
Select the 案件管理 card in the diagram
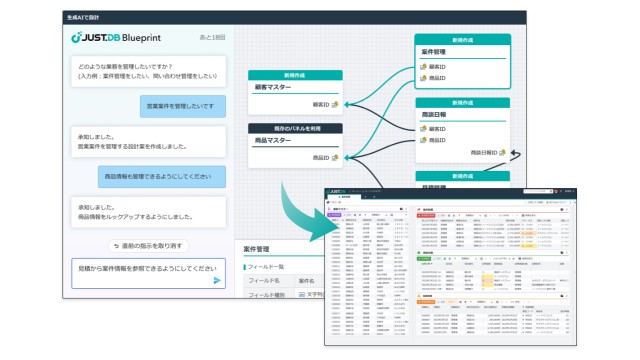(462, 62)
